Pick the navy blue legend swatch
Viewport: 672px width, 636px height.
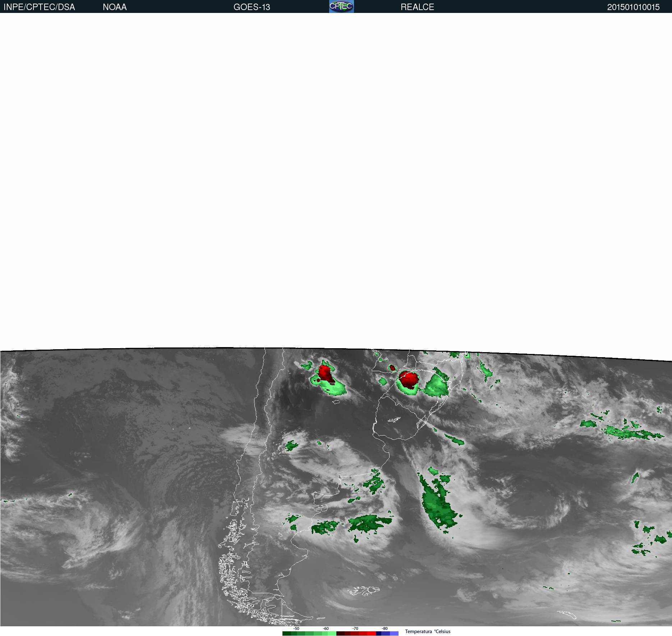(378, 633)
